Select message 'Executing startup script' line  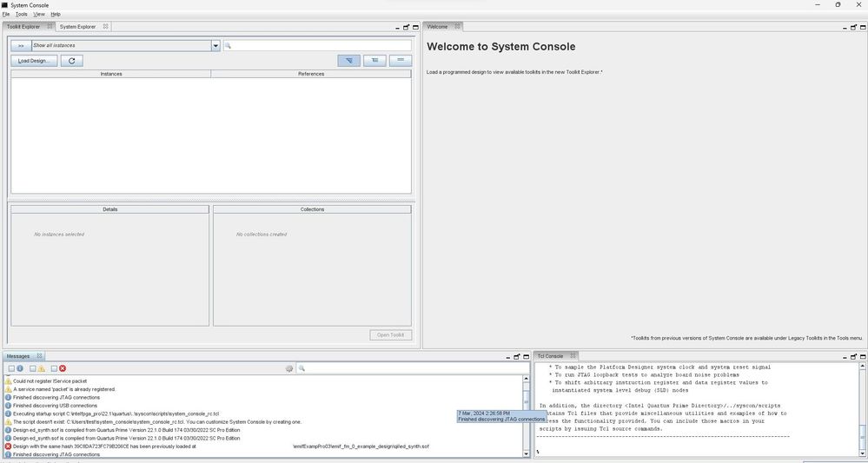(116, 413)
